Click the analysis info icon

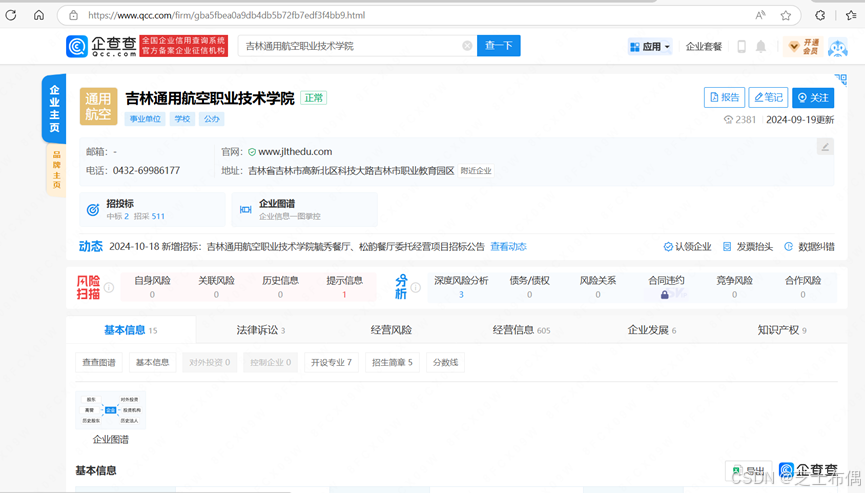[415, 287]
